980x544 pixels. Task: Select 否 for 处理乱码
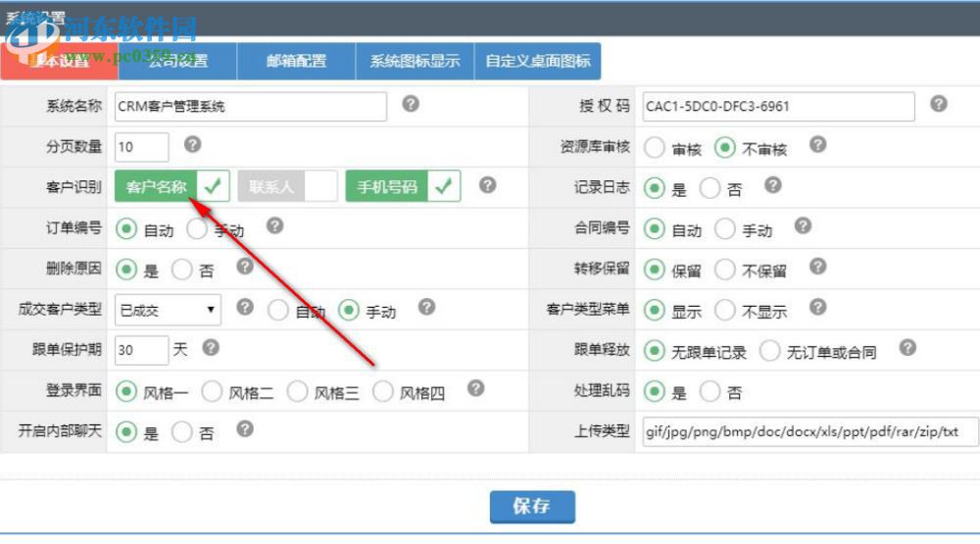point(710,391)
